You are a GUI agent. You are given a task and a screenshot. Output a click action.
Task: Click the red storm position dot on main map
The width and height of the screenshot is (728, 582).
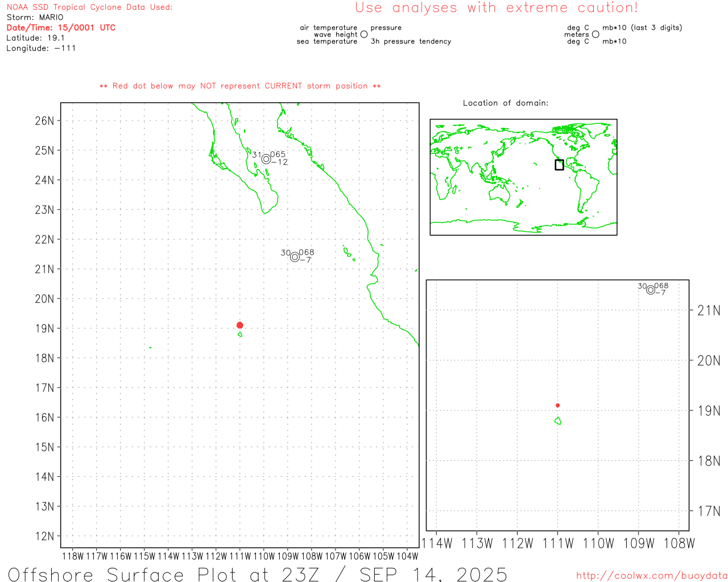240,325
